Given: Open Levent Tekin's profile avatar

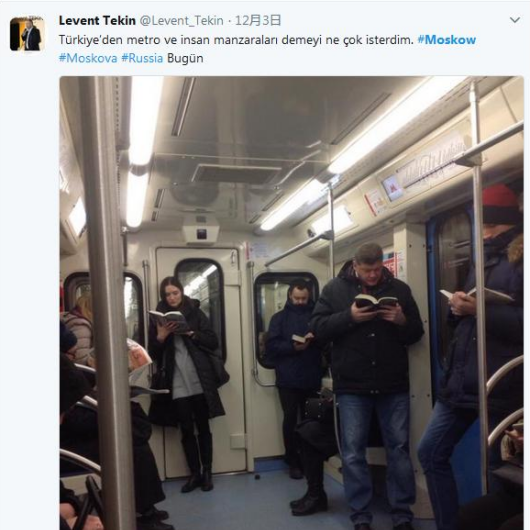Looking at the screenshot, I should [27, 34].
